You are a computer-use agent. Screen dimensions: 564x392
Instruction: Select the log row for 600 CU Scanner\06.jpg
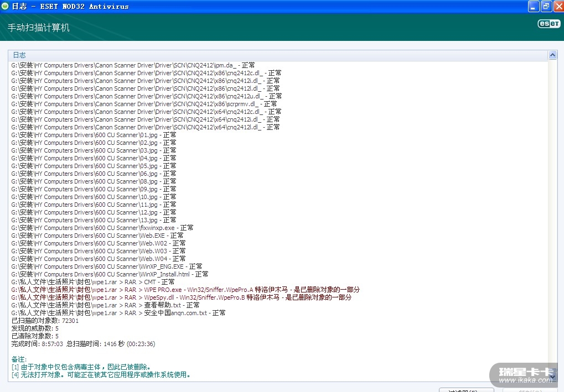pyautogui.click(x=94, y=174)
